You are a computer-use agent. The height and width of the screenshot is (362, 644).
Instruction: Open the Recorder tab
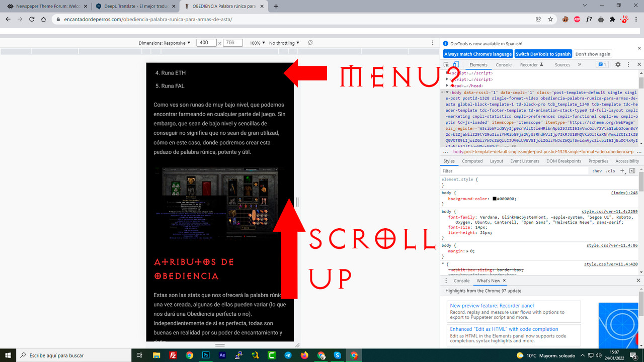pos(532,65)
